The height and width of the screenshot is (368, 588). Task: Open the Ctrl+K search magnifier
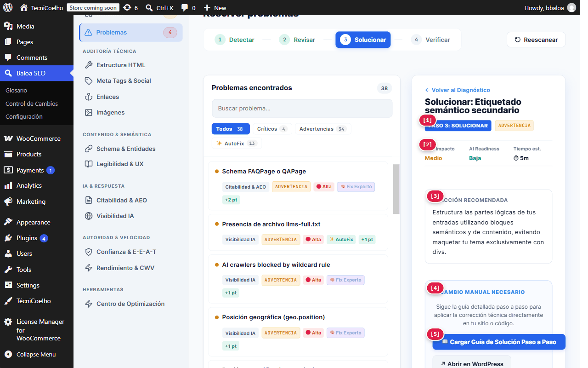coord(149,8)
